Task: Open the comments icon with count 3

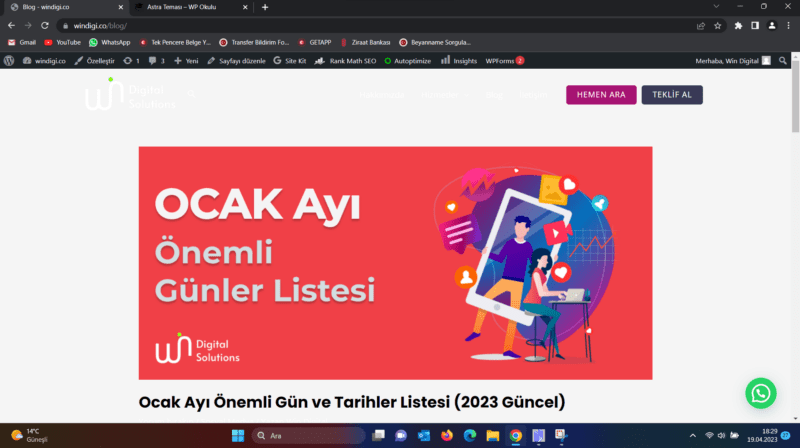Action: (157, 61)
